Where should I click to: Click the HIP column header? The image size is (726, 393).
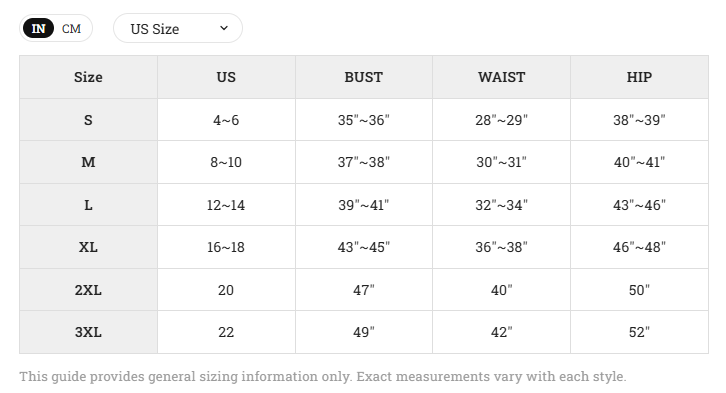click(x=639, y=77)
